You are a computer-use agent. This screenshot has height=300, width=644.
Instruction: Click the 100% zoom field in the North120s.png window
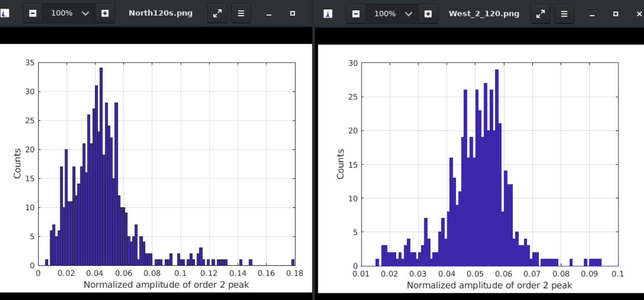[x=62, y=13]
